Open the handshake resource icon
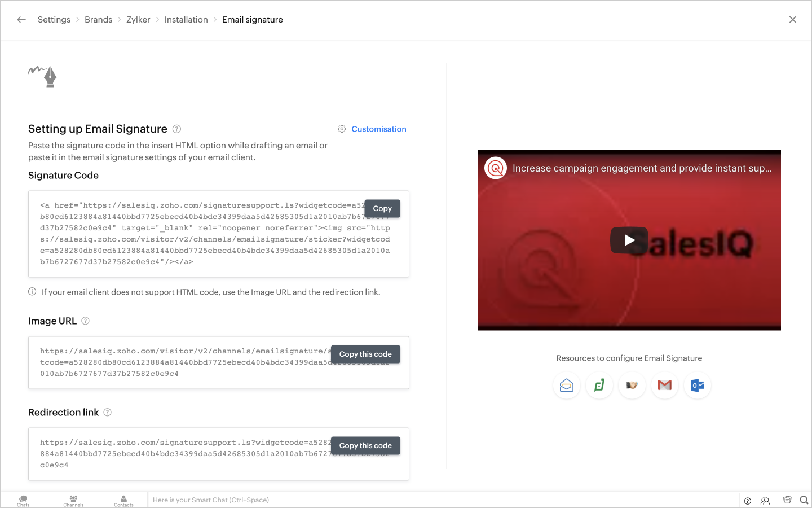812x508 pixels. [632, 386]
